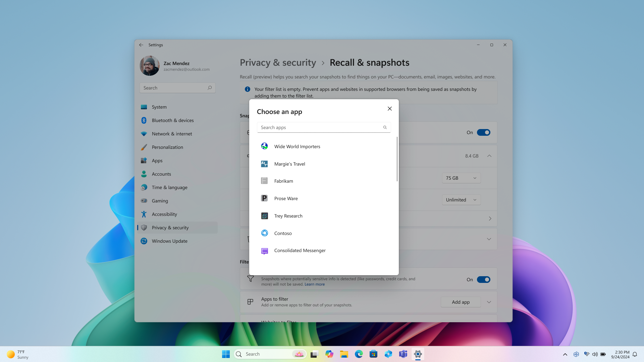
Task: Click the Prose Ware app icon
Action: click(x=264, y=198)
